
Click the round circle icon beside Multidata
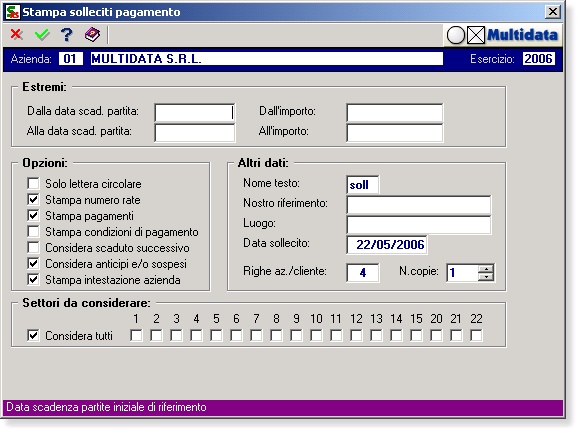pos(456,35)
